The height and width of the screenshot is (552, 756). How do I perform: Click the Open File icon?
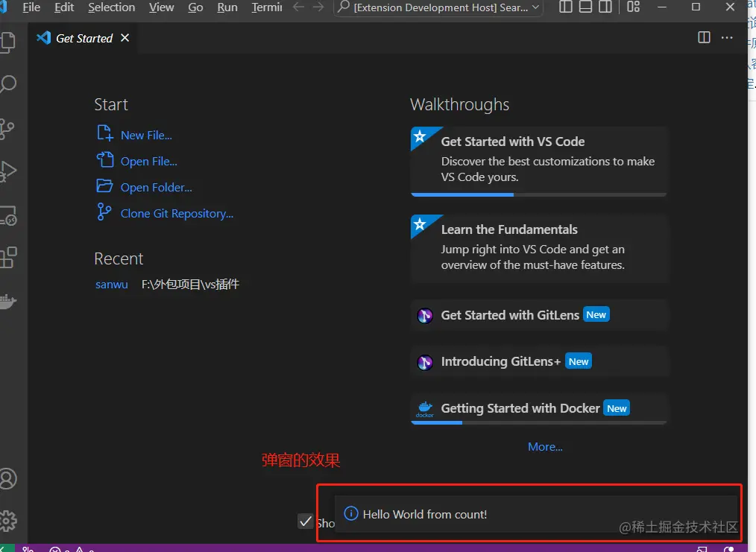coord(104,159)
